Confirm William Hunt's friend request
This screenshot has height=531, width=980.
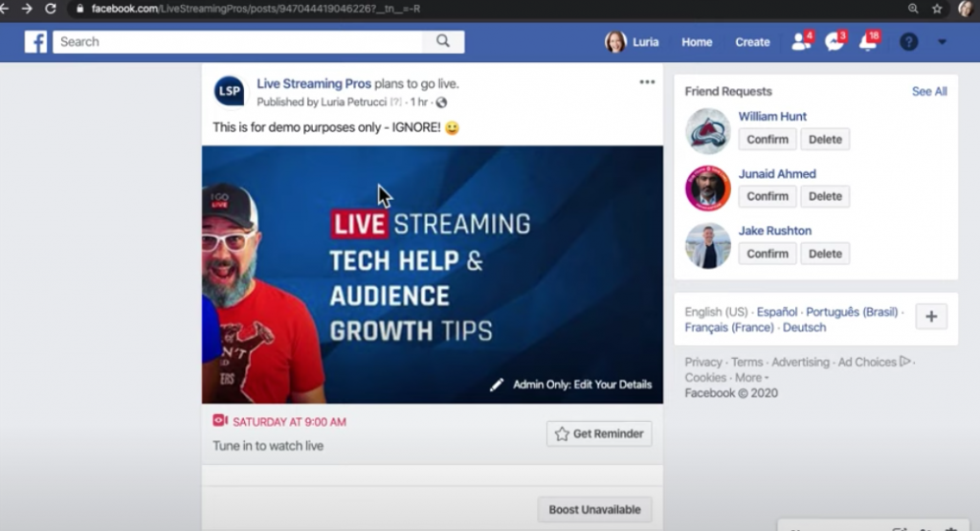tap(768, 140)
